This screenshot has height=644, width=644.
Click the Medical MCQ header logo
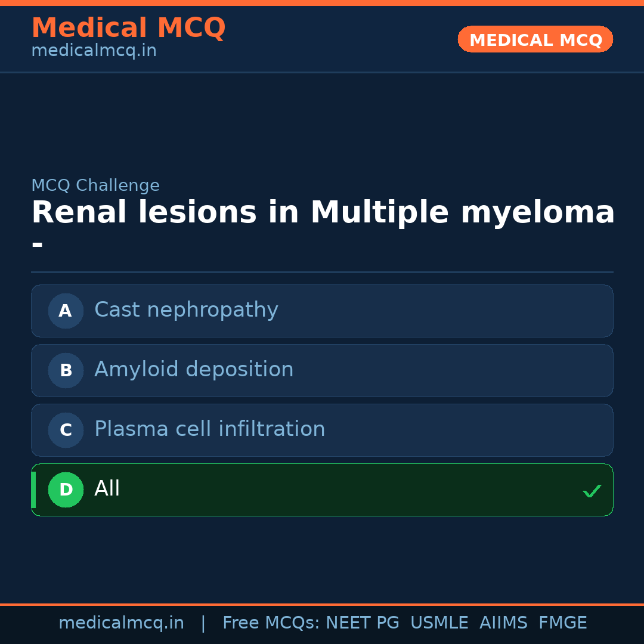128,28
